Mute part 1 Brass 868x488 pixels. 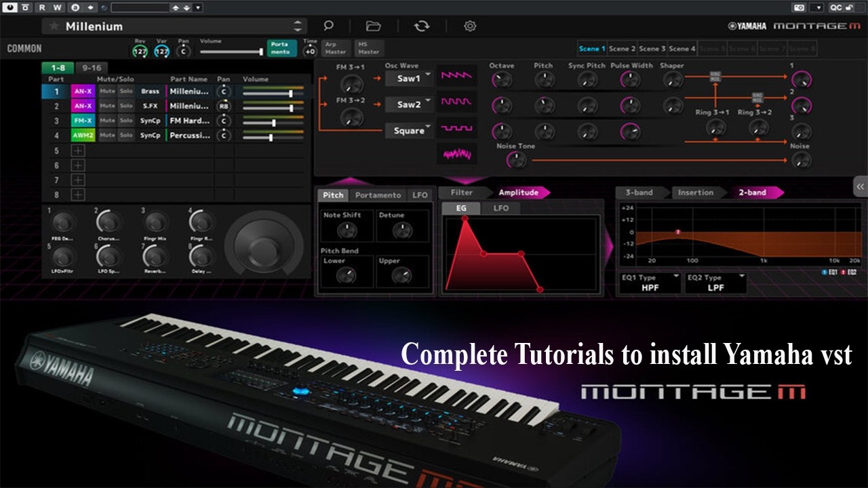point(107,91)
